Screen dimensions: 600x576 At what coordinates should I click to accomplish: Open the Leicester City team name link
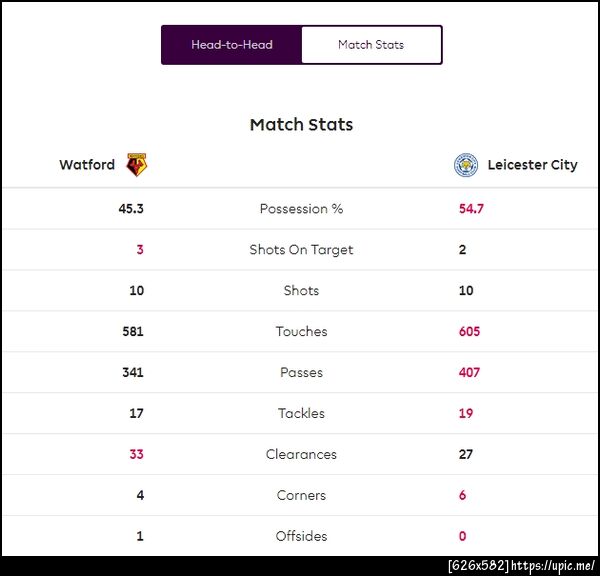tap(532, 165)
